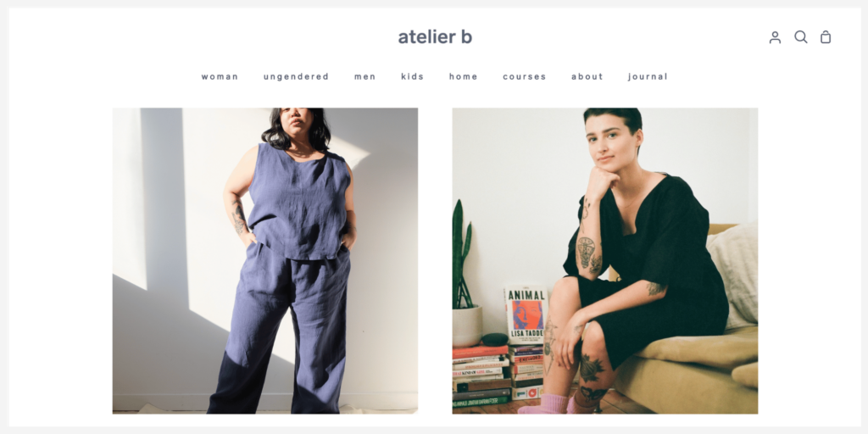Image resolution: width=868 pixels, height=434 pixels.
Task: Open the woman menu
Action: click(220, 76)
